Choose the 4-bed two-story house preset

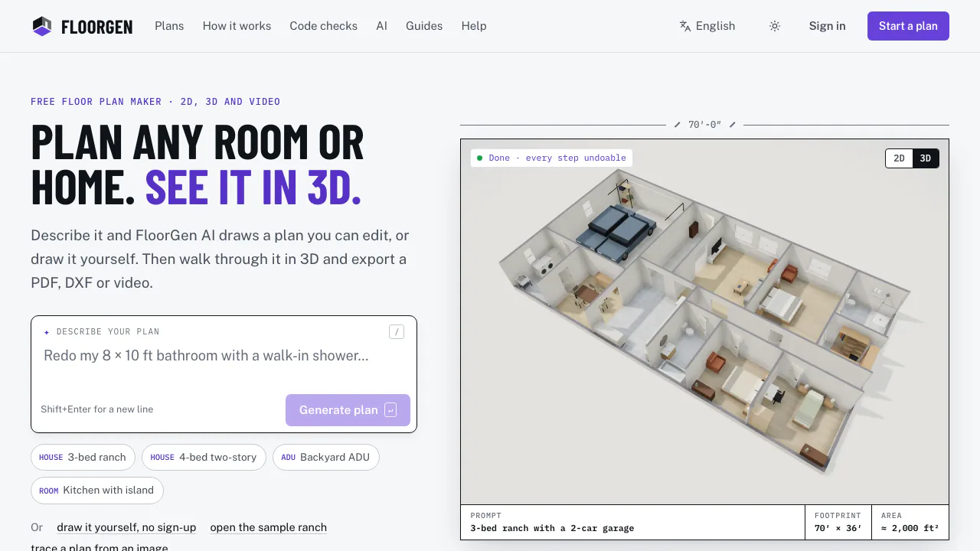point(204,457)
